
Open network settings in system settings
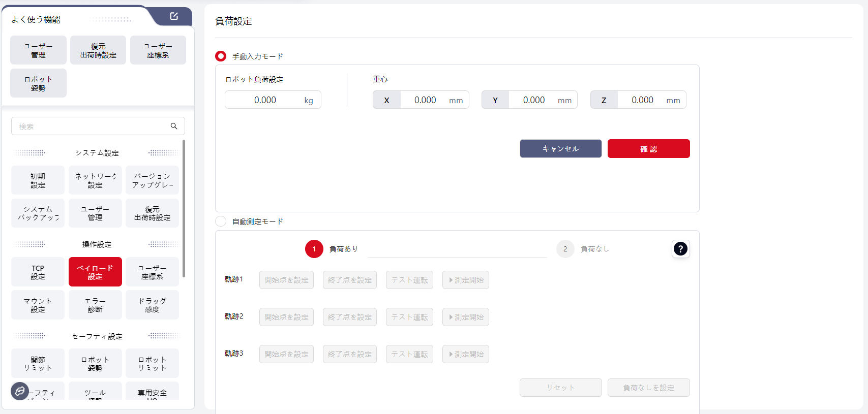coord(95,180)
